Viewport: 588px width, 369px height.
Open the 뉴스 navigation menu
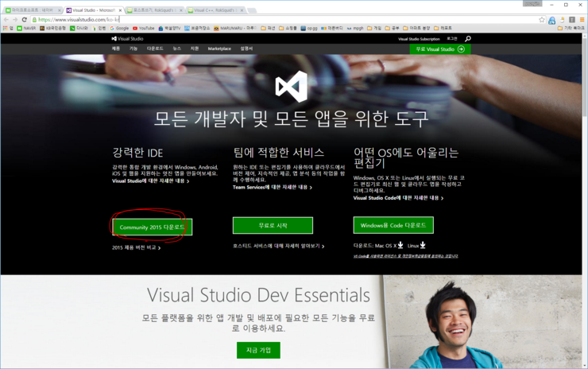tap(177, 49)
